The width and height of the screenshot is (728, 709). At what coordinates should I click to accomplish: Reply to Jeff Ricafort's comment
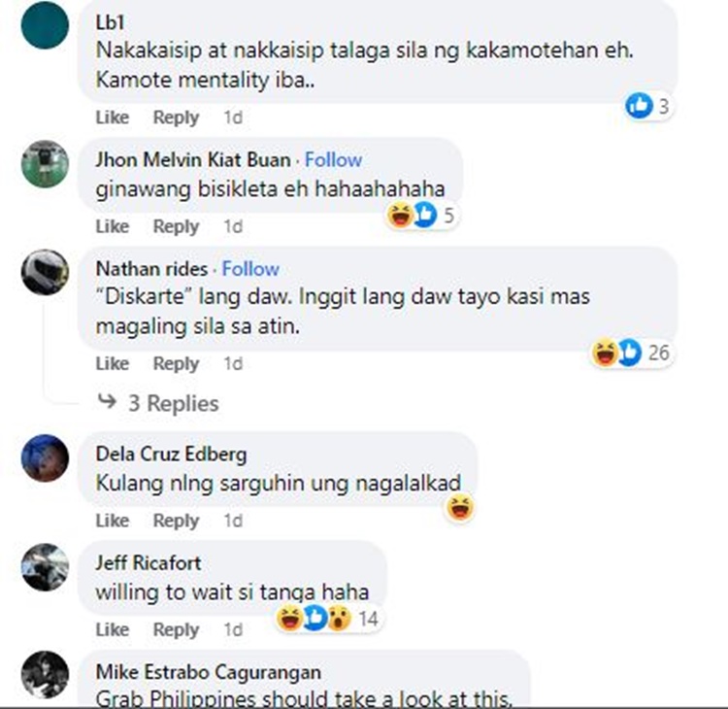[176, 629]
